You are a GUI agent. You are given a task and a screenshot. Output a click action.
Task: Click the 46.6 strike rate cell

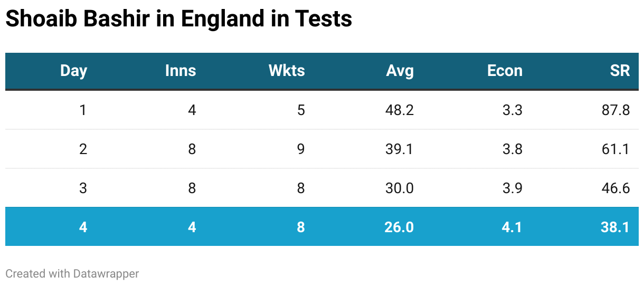tap(615, 188)
